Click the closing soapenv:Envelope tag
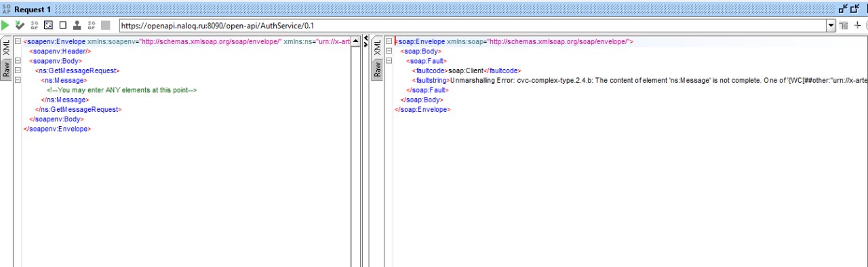 (x=57, y=128)
